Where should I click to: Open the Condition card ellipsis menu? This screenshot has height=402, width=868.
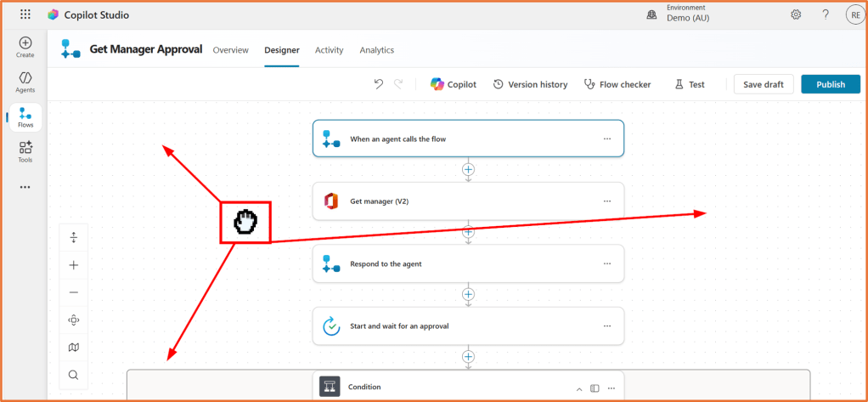click(612, 388)
